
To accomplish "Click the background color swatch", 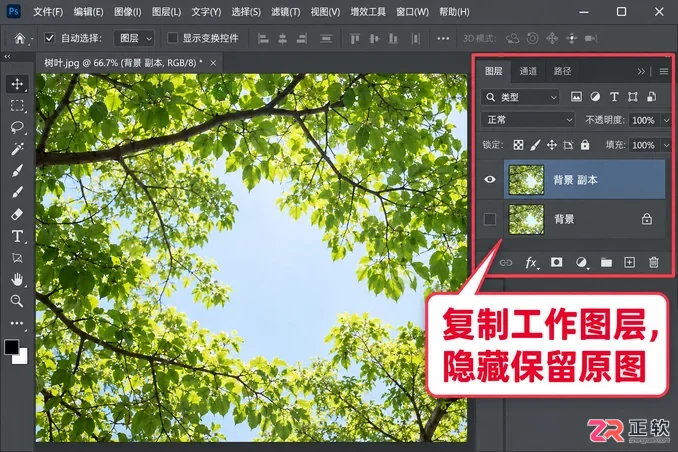I will [x=22, y=358].
